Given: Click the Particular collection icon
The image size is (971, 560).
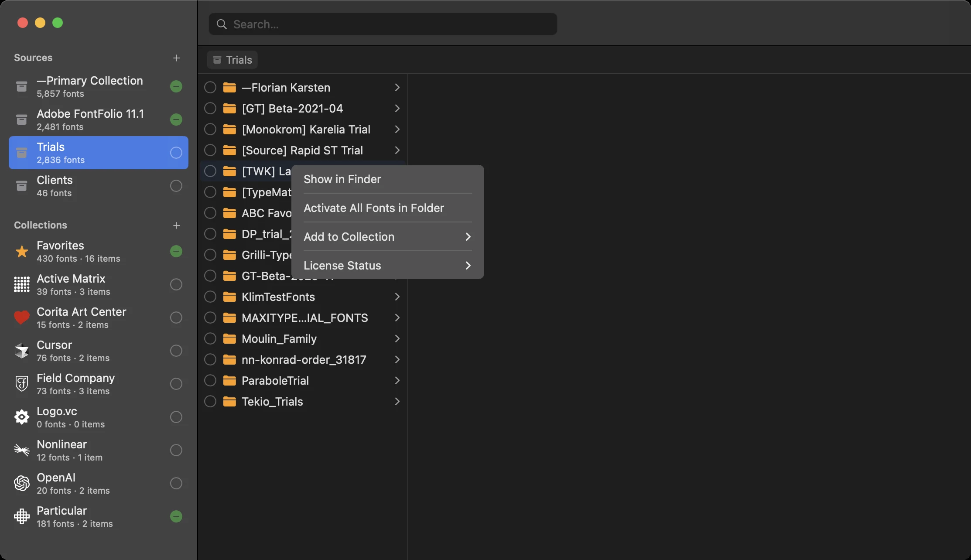Looking at the screenshot, I should coord(21,516).
